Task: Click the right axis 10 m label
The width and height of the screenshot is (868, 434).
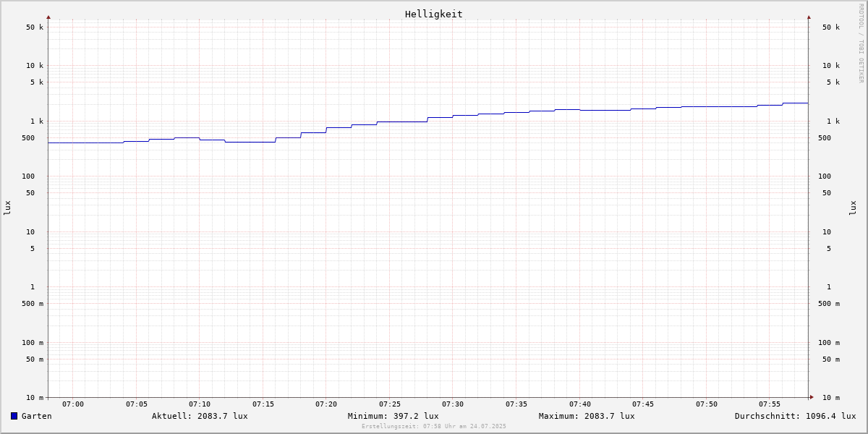Action: click(831, 398)
